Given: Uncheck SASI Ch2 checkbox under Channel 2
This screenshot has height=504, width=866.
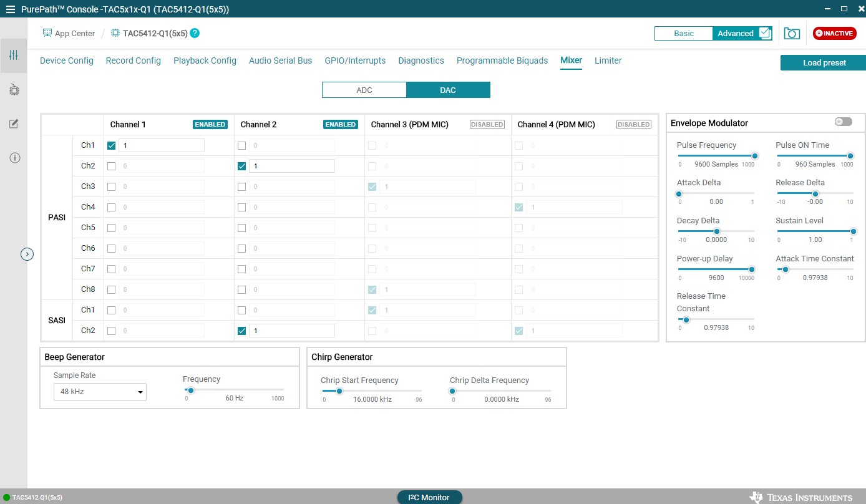Looking at the screenshot, I should [242, 331].
